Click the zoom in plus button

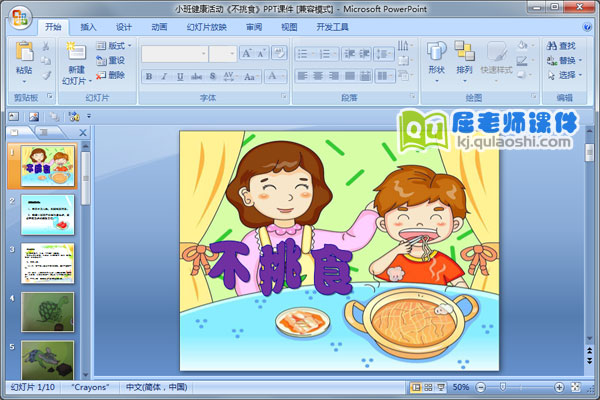point(559,387)
